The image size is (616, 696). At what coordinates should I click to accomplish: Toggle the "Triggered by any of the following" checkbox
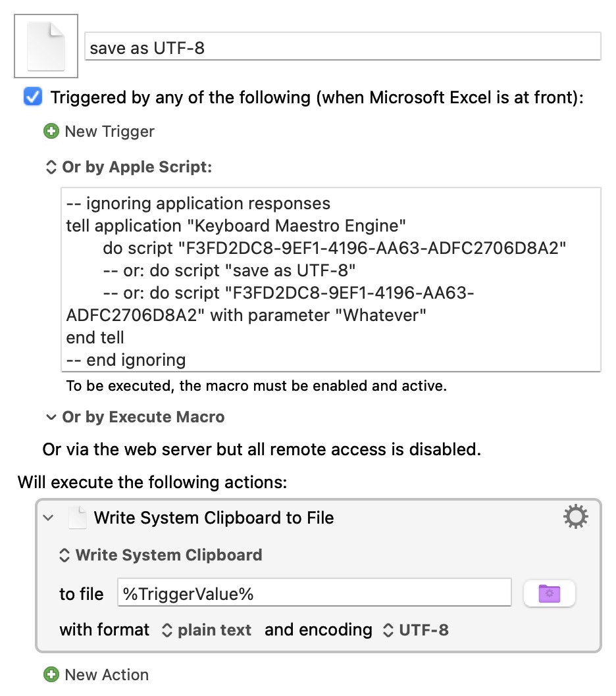[x=32, y=97]
